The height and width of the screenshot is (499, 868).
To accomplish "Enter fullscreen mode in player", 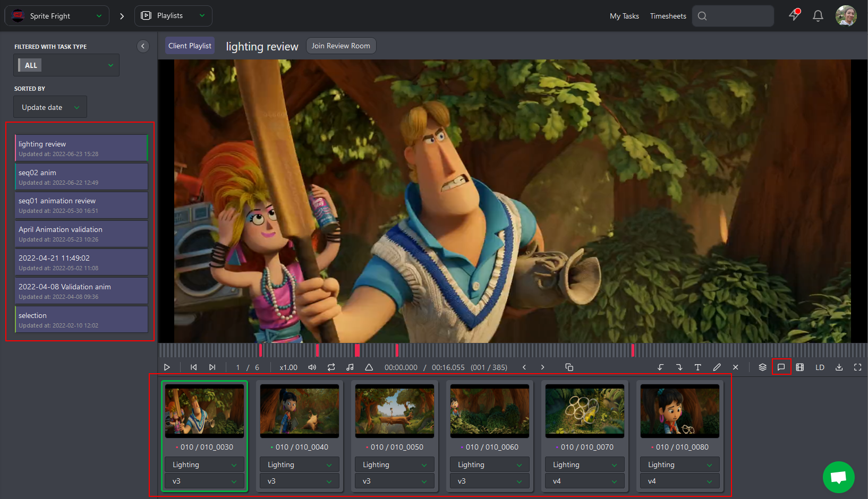I will coord(858,367).
